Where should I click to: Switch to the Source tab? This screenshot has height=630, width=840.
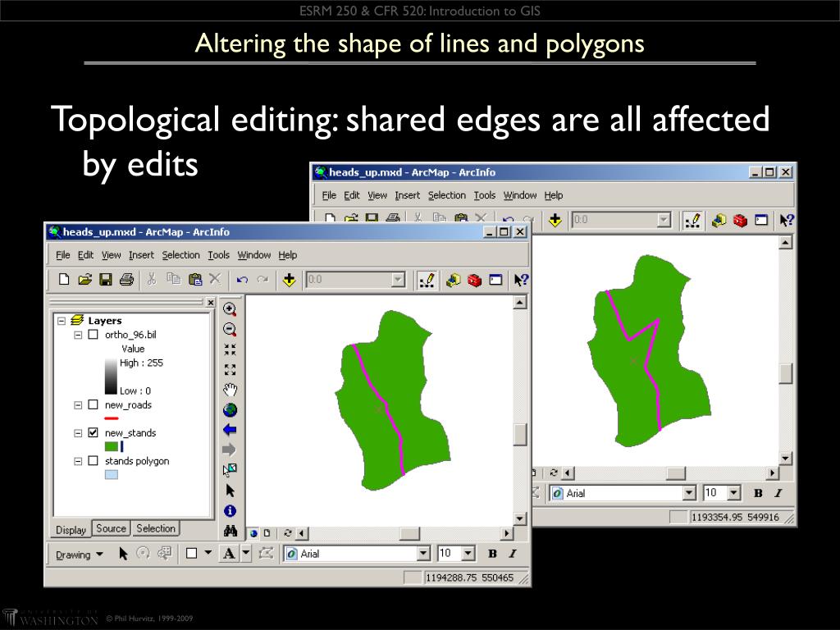tap(111, 528)
